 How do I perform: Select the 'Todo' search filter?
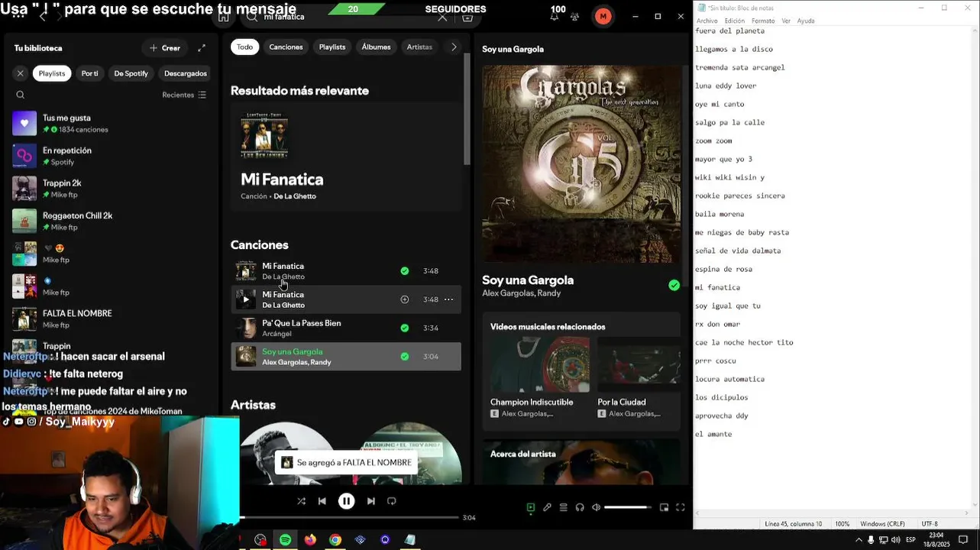point(244,47)
